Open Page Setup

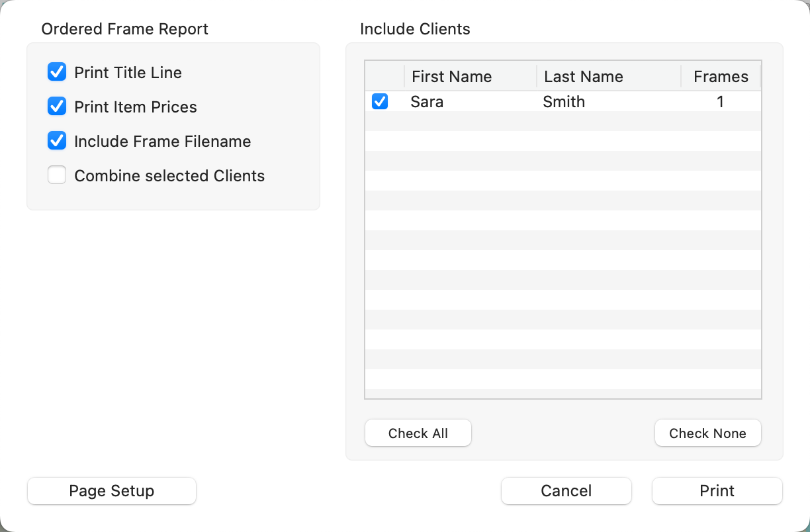pyautogui.click(x=112, y=491)
